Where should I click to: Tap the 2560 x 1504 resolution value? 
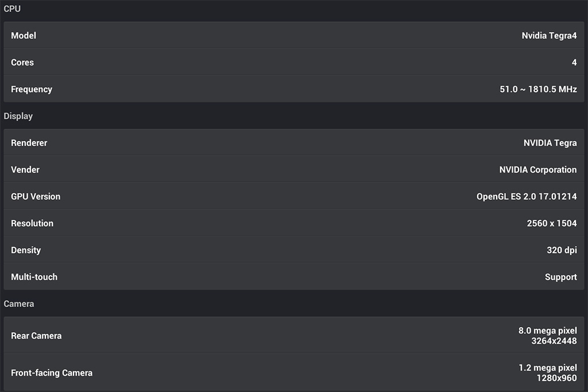pyautogui.click(x=552, y=223)
